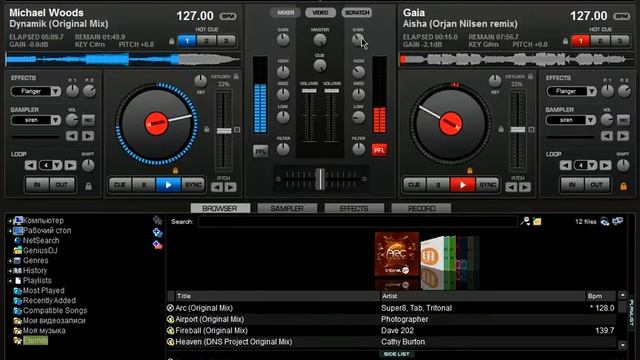Toggle right channel red PFL
Screen dimensions: 640x360
coord(379,150)
